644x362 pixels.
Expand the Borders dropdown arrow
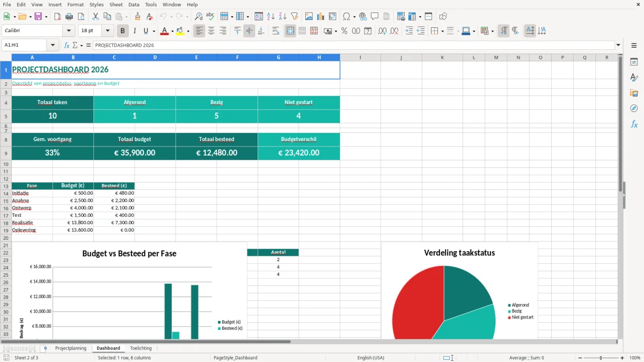[x=442, y=31]
